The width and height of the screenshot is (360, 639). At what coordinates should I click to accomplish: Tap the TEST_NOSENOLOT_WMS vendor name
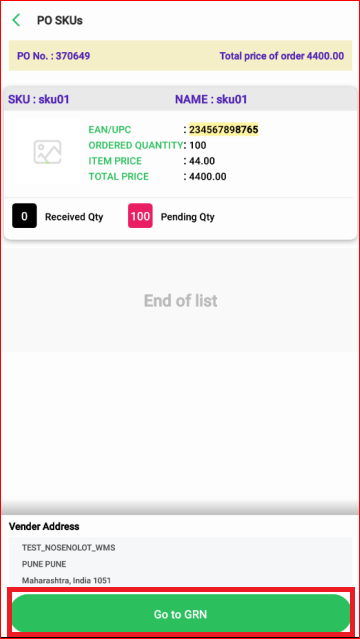[x=68, y=548]
